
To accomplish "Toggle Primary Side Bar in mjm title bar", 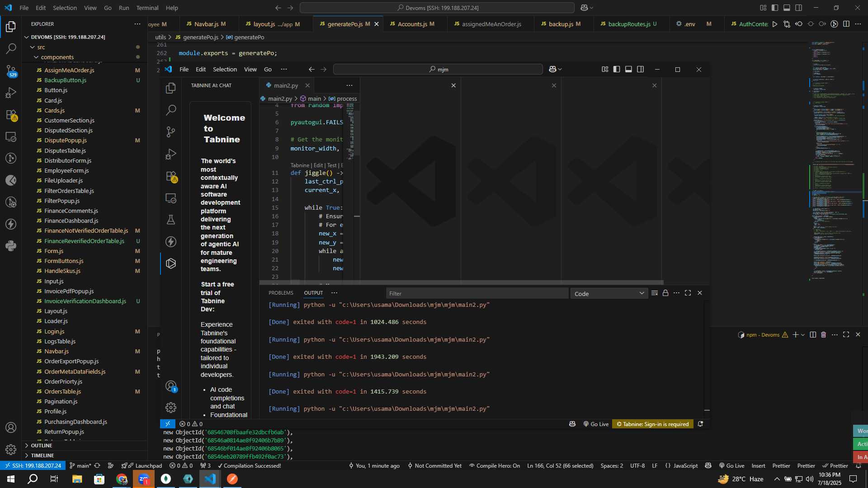I will click(617, 69).
